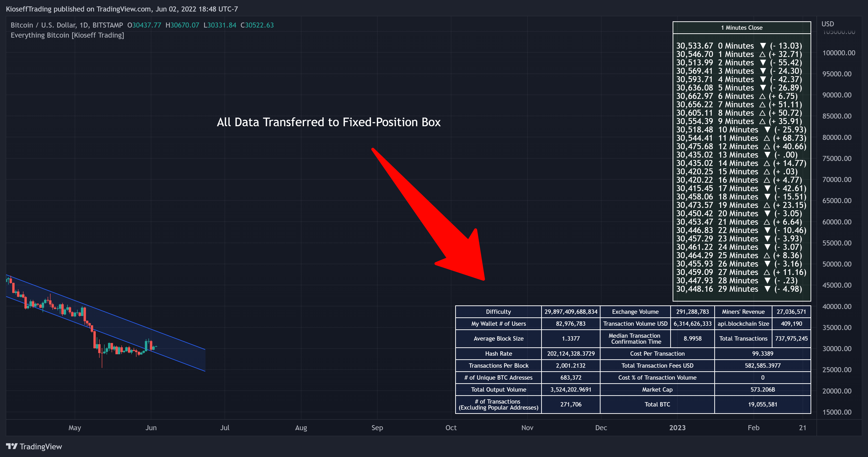Click the value '291,288,783'
Viewport: 868px width, 457px height.
[x=692, y=312]
